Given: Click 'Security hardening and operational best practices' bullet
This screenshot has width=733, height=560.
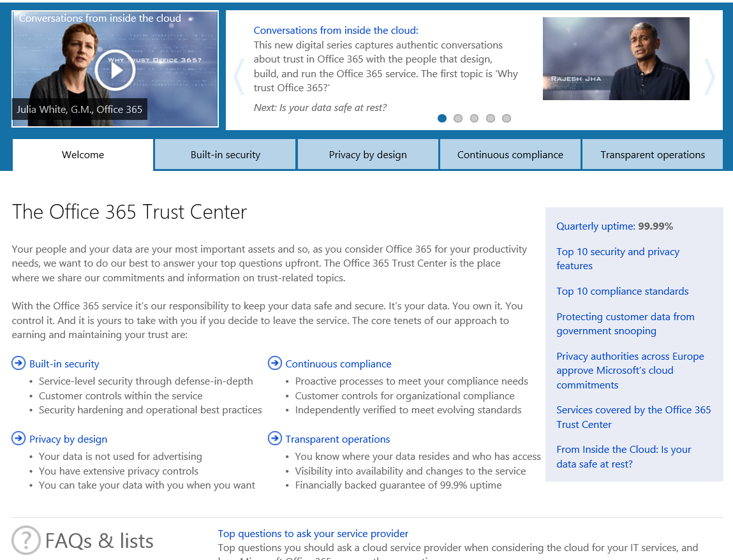Looking at the screenshot, I should (150, 410).
